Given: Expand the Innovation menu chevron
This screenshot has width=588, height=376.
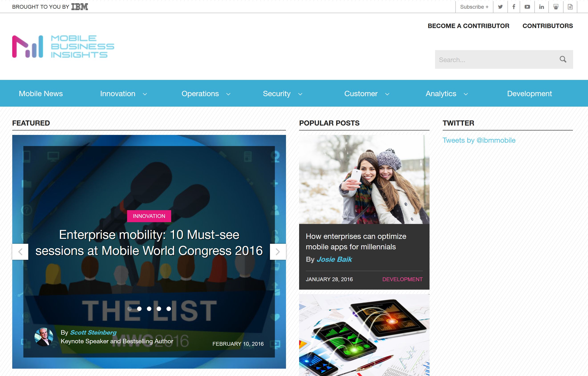Looking at the screenshot, I should click(x=145, y=94).
